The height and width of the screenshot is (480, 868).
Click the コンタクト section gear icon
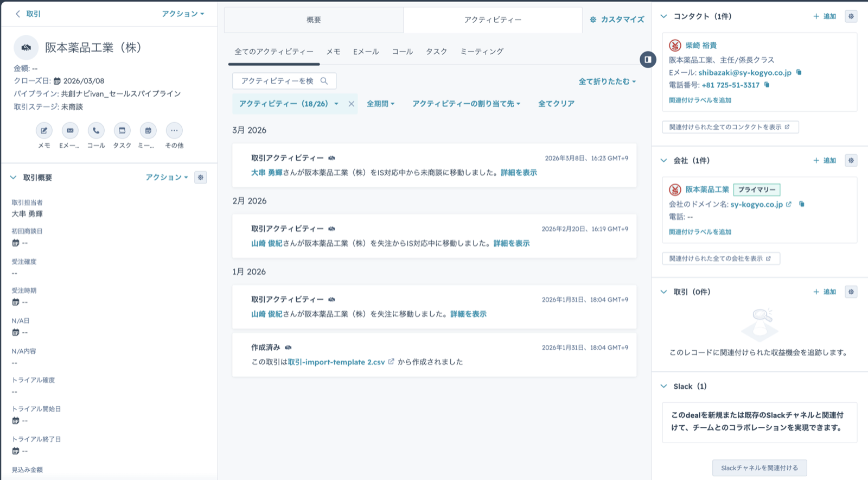tap(851, 16)
